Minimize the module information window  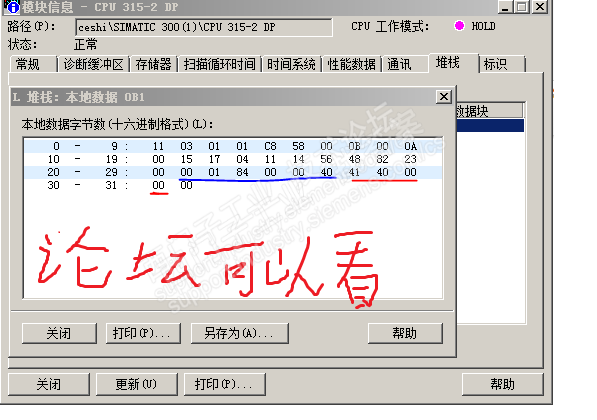(506, 7)
